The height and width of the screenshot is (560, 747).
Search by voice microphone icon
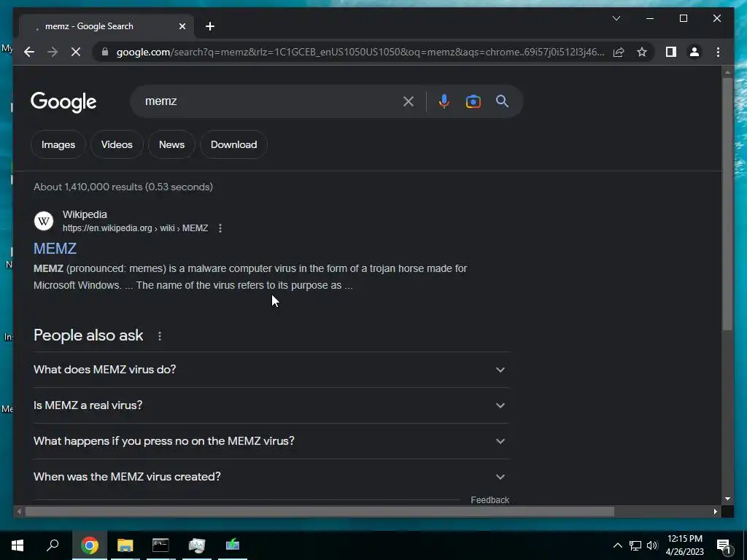click(444, 101)
